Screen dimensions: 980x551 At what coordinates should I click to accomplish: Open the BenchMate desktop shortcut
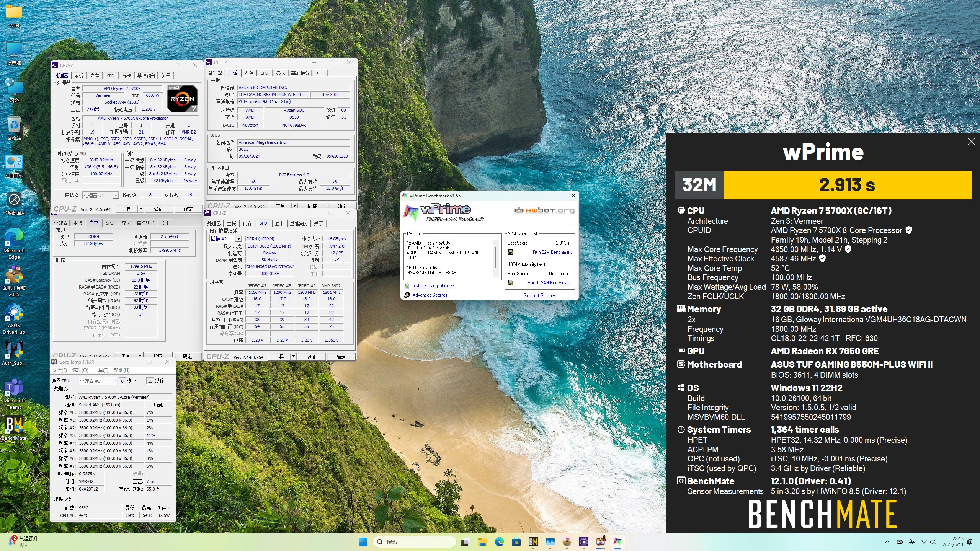click(14, 428)
